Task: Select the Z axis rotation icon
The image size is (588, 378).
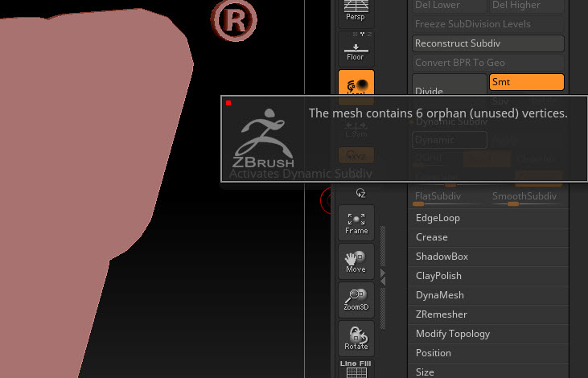Action: 360,193
